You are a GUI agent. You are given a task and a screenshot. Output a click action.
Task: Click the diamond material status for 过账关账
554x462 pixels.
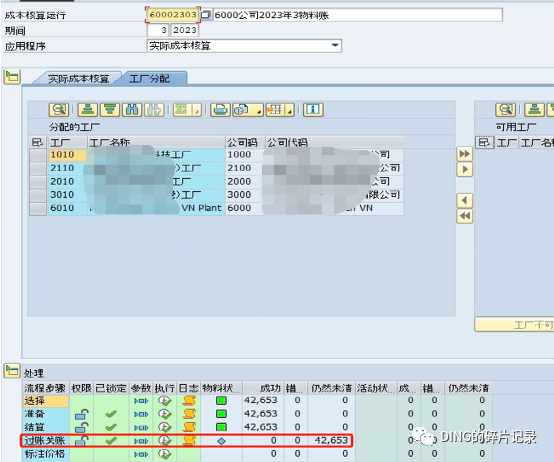click(x=221, y=441)
